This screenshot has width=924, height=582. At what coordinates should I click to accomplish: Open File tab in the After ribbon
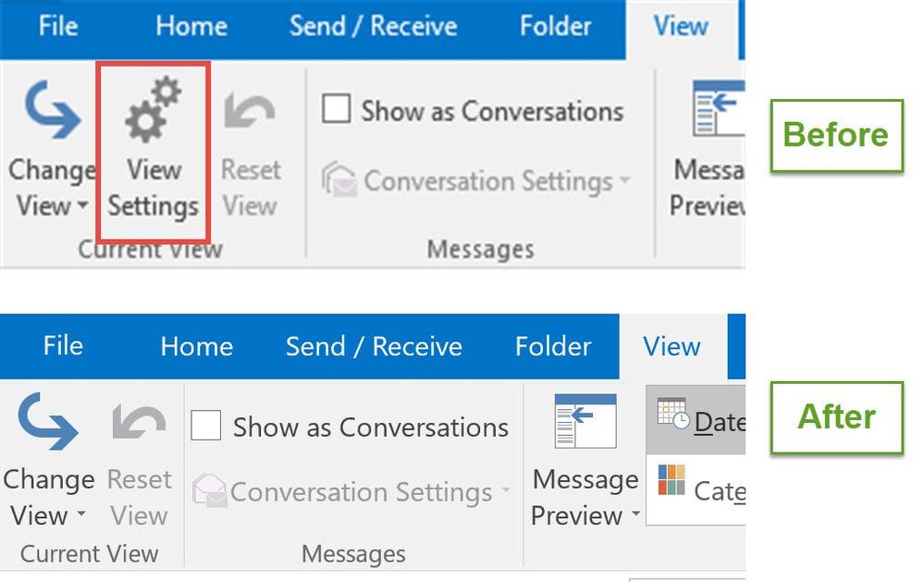point(63,346)
